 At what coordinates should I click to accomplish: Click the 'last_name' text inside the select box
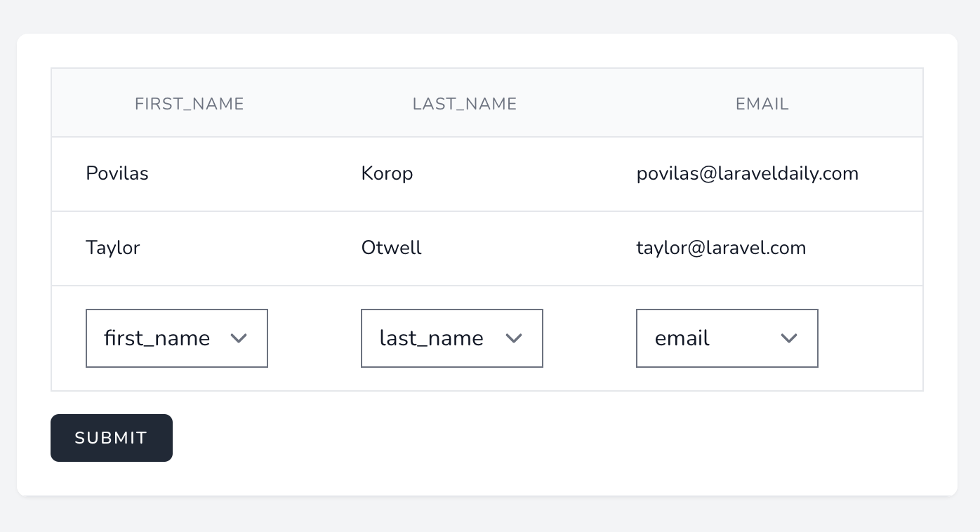click(432, 338)
